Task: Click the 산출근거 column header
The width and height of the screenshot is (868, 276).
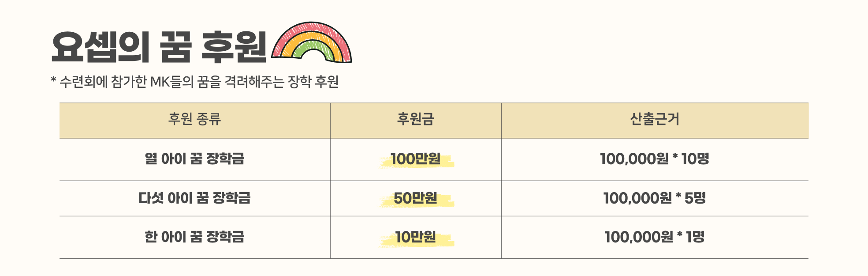Action: tap(655, 119)
